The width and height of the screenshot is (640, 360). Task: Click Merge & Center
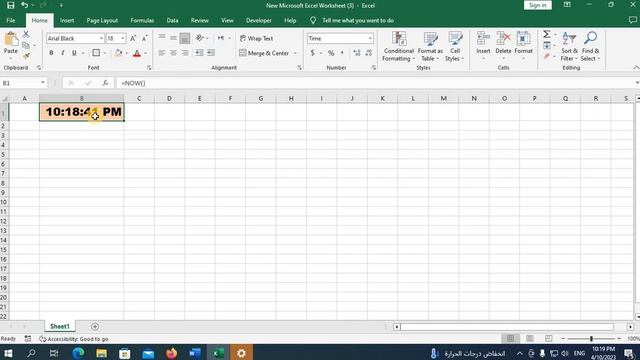point(264,53)
